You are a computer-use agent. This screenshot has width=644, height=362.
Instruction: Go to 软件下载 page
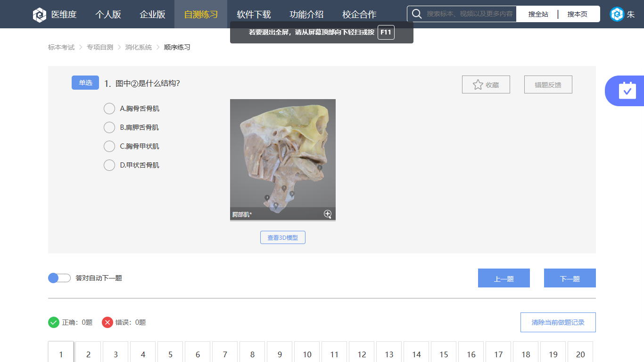254,14
